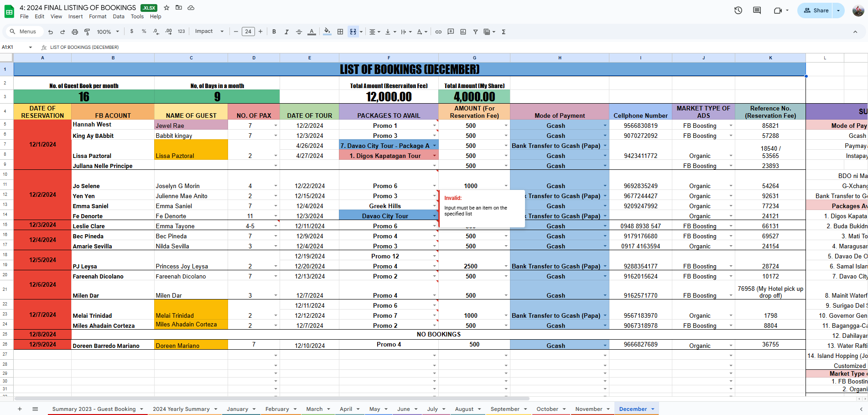
Task: Open Market Type dropdown for Leslie Clare
Action: tap(731, 226)
